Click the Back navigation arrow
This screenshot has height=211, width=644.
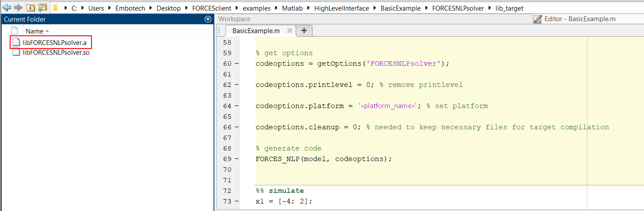pos(7,8)
